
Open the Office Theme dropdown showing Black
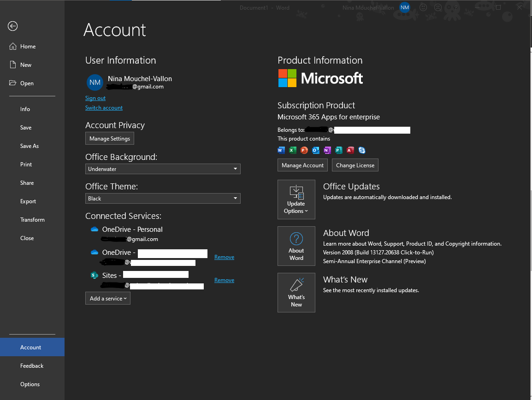[x=163, y=199]
